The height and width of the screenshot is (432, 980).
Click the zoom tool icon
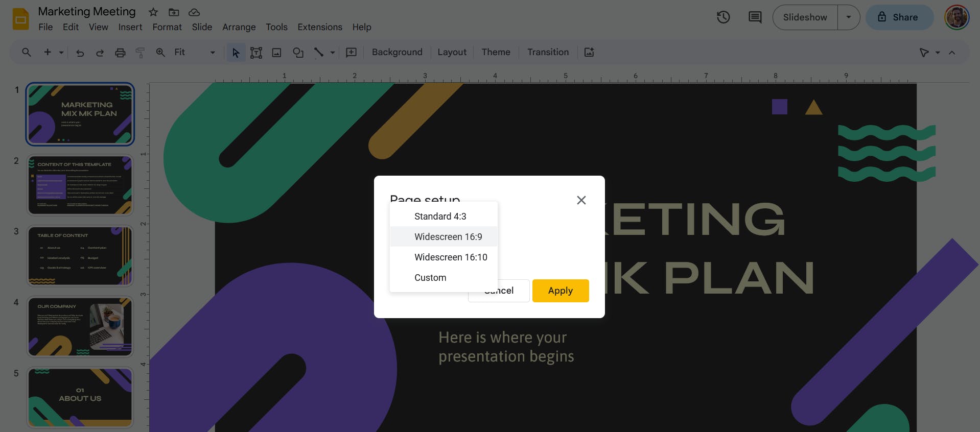160,52
